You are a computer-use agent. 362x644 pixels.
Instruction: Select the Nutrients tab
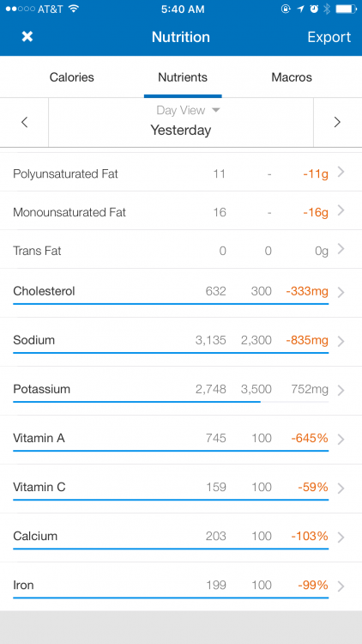pyautogui.click(x=183, y=77)
